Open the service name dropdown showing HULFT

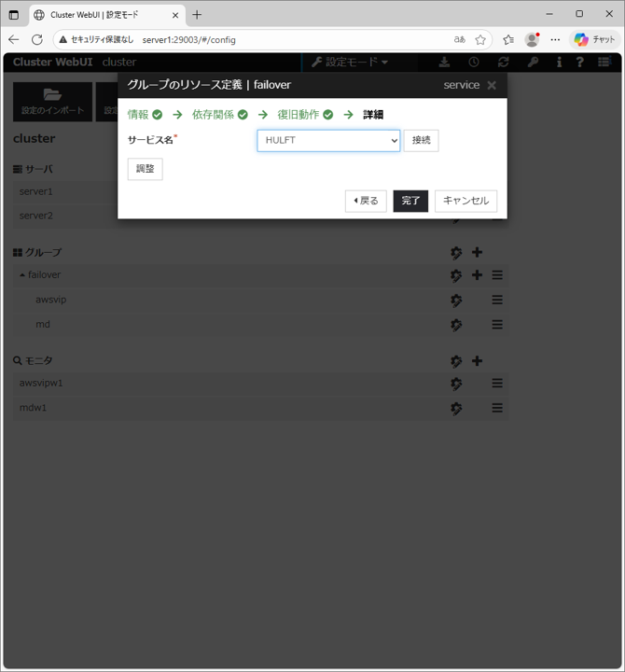pyautogui.click(x=328, y=140)
